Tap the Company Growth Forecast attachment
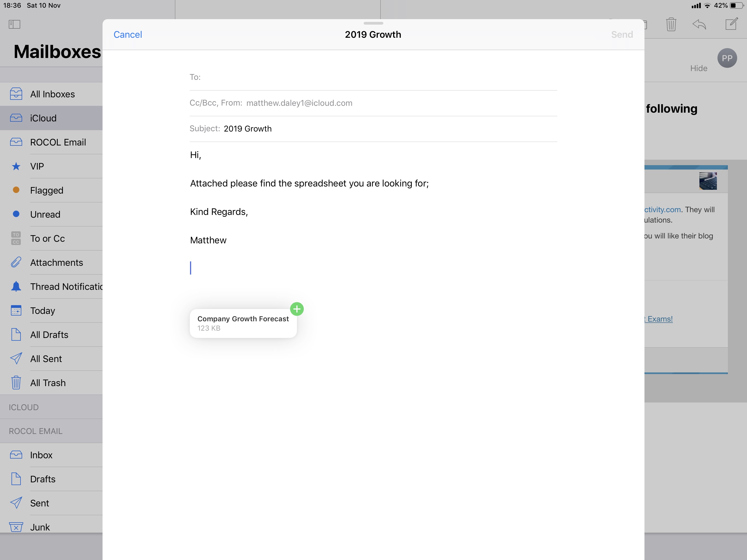The height and width of the screenshot is (560, 747). click(243, 323)
